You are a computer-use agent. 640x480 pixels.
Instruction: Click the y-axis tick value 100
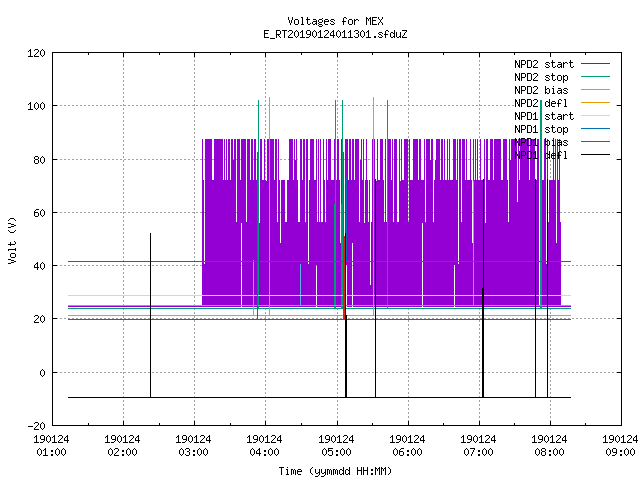(36, 106)
